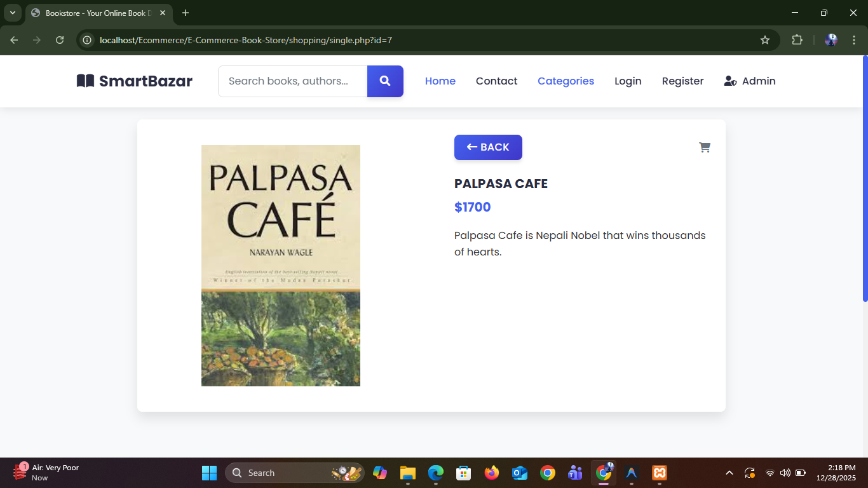Open XAMPP from the taskbar
The width and height of the screenshot is (868, 488).
pyautogui.click(x=660, y=473)
